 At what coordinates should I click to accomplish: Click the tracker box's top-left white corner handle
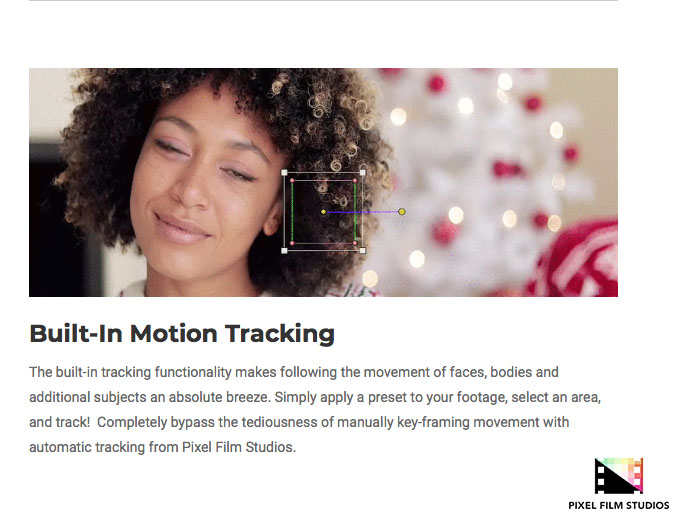pyautogui.click(x=284, y=173)
